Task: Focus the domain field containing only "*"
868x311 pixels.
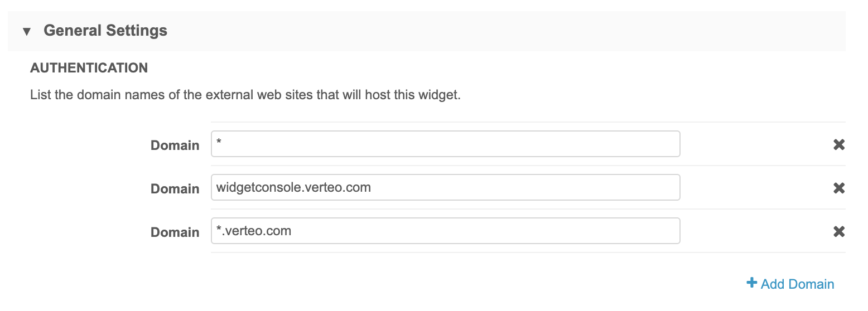Action: (x=445, y=144)
